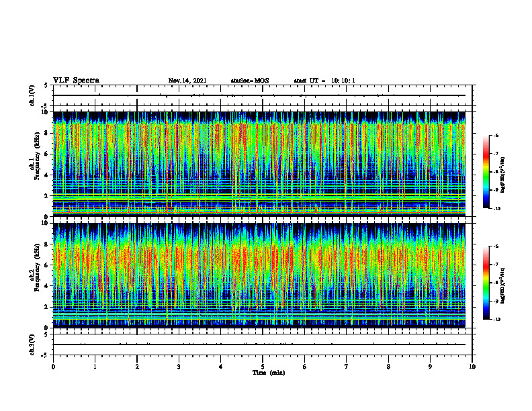Click ch.2 frequency tick "8"
This screenshot has width=532, height=411.
coord(47,244)
